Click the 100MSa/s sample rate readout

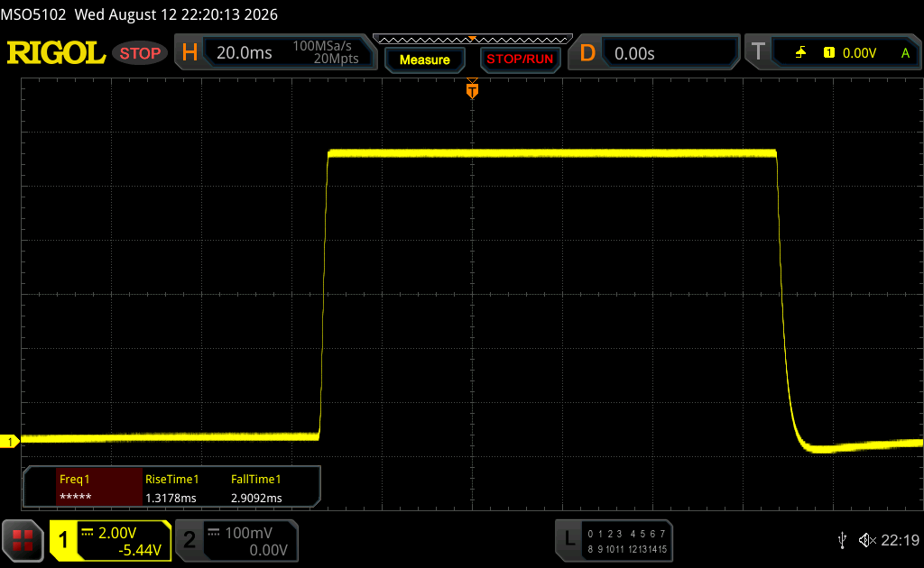(322, 46)
